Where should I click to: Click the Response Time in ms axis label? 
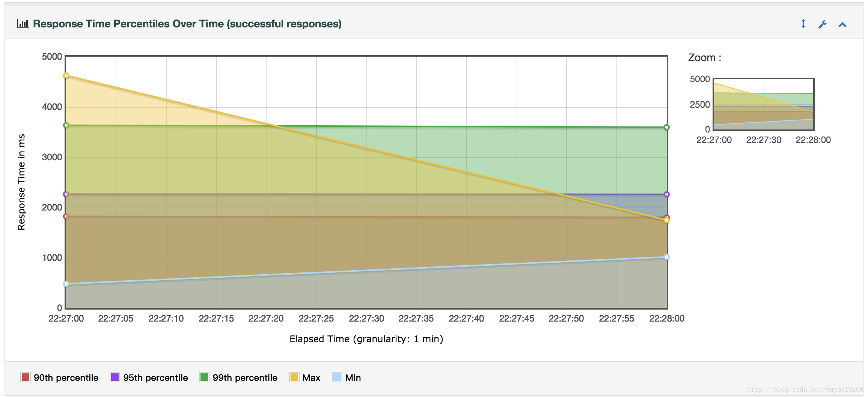tap(22, 182)
